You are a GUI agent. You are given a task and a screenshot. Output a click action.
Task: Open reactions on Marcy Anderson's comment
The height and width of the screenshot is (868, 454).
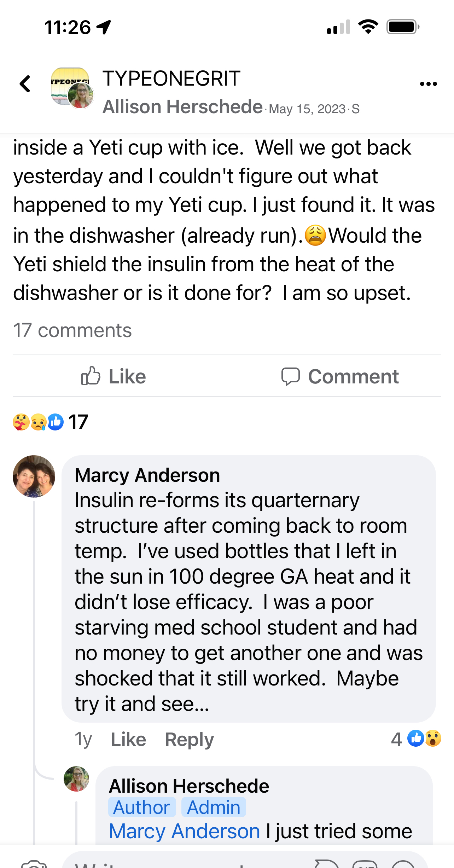423,739
